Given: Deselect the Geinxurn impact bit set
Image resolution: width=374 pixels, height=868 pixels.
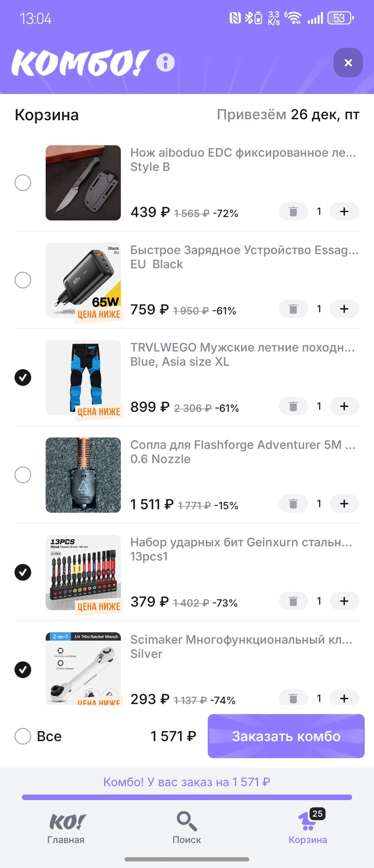Looking at the screenshot, I should (x=23, y=572).
